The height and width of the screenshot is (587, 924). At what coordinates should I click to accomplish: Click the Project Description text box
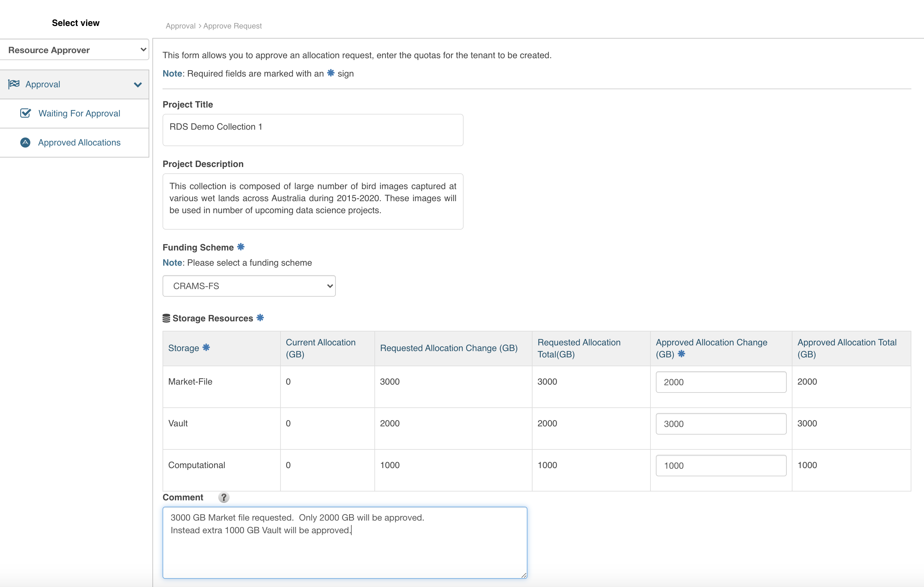(x=313, y=201)
